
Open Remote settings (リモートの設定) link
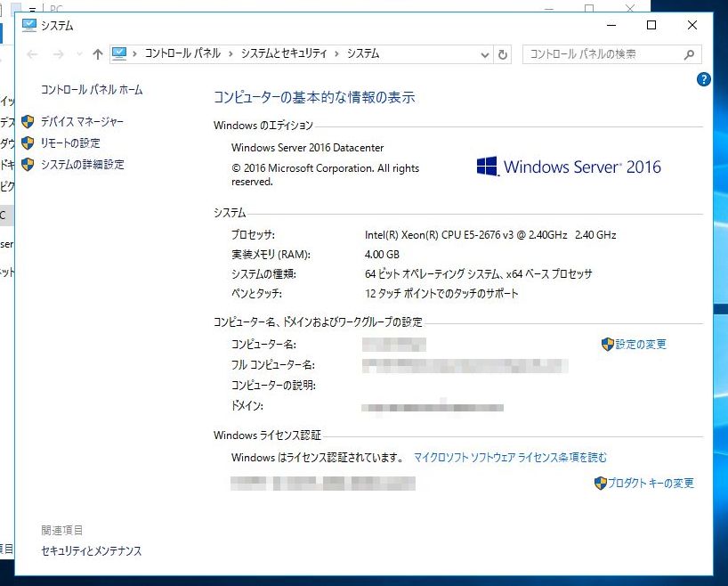pos(70,143)
